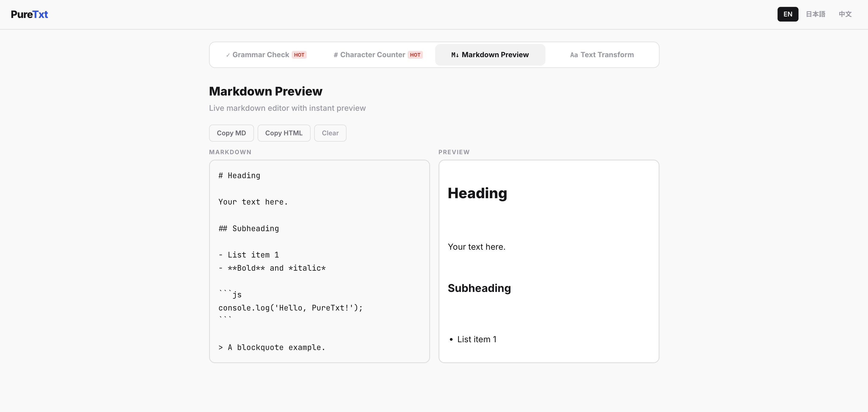This screenshot has width=868, height=412.
Task: Click the HOT badge next to Character Counter
Action: coord(415,55)
